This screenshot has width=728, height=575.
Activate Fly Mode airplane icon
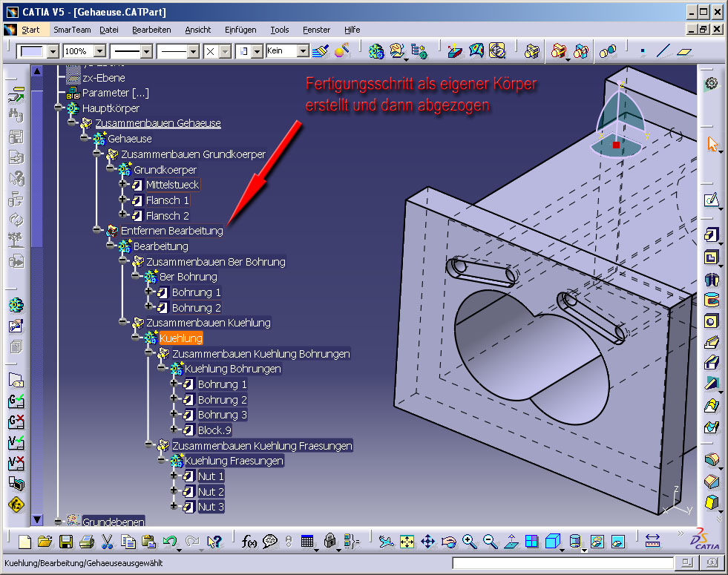[385, 542]
